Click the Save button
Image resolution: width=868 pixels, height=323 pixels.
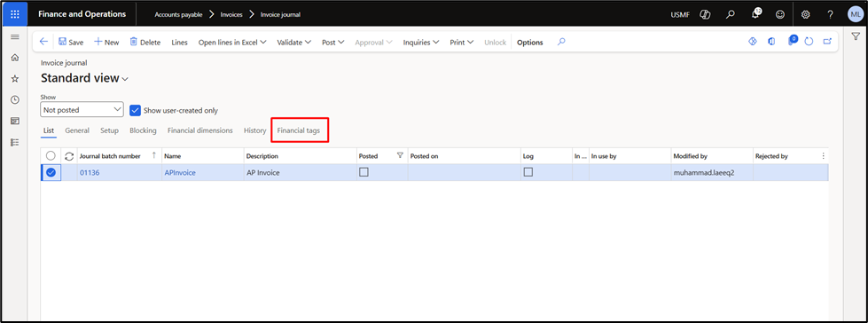[71, 42]
